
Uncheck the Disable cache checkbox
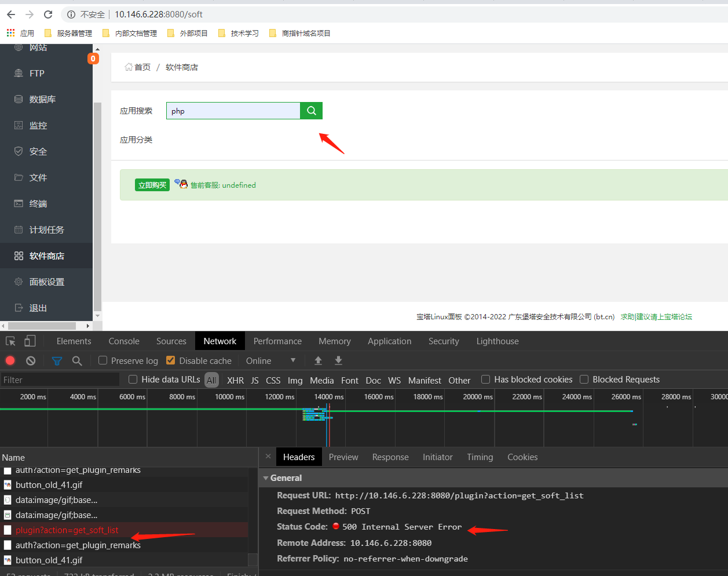(x=170, y=360)
